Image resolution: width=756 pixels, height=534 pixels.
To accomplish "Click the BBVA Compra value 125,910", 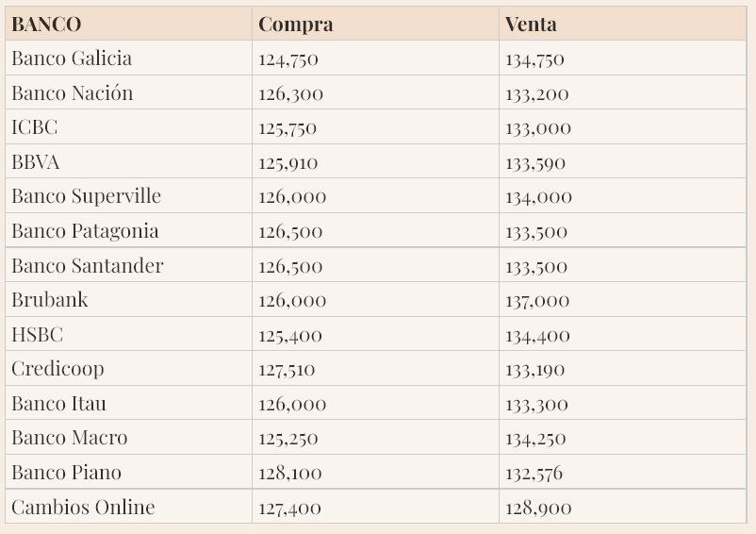I will click(x=288, y=163).
